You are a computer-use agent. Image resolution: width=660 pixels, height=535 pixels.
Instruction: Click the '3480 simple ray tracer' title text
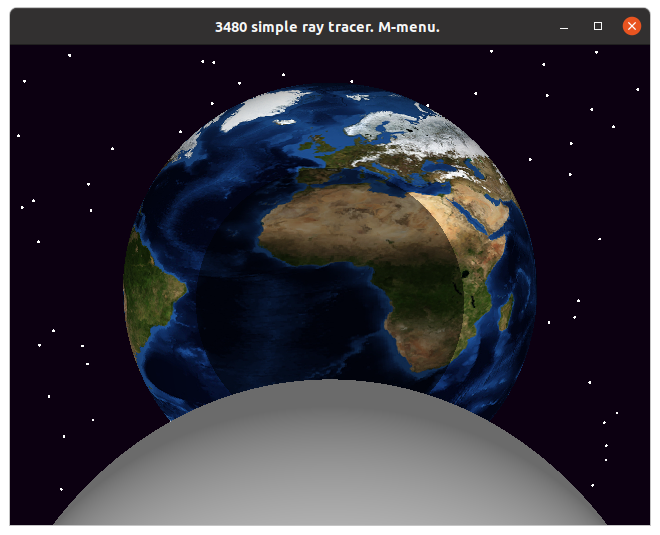click(x=327, y=27)
